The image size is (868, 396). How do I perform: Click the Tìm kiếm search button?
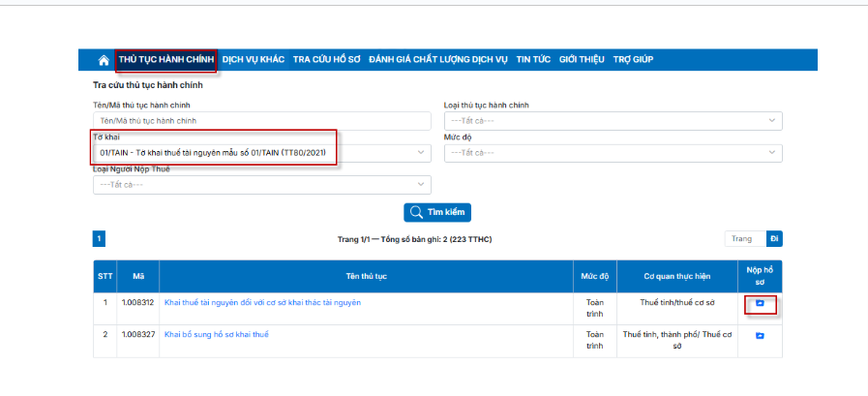click(437, 213)
